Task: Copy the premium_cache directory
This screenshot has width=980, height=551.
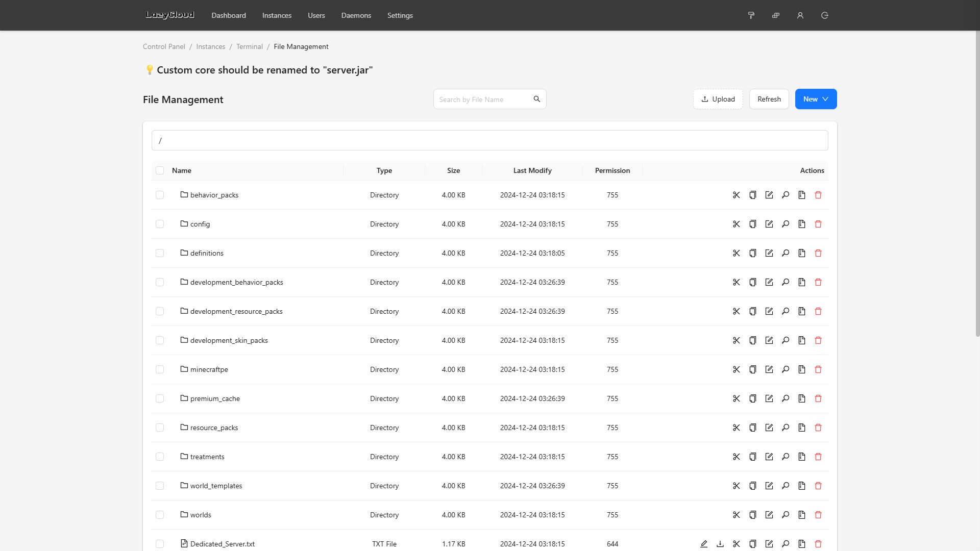Action: (x=753, y=398)
